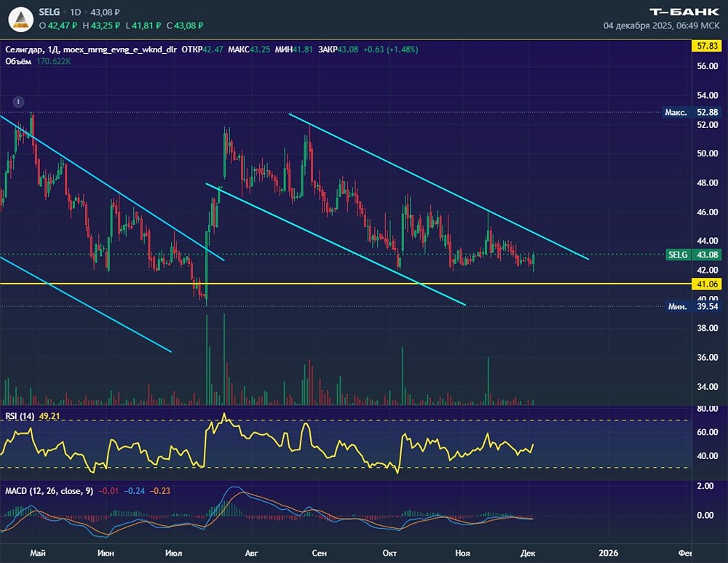Click the 1D interval in header
Image resolution: width=728 pixels, height=563 pixels.
point(75,13)
